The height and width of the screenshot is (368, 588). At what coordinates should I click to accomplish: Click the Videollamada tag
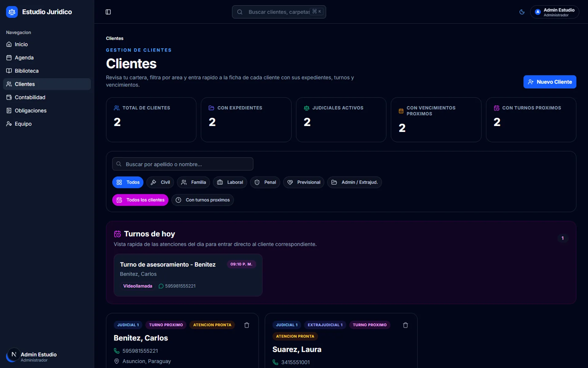[138, 286]
